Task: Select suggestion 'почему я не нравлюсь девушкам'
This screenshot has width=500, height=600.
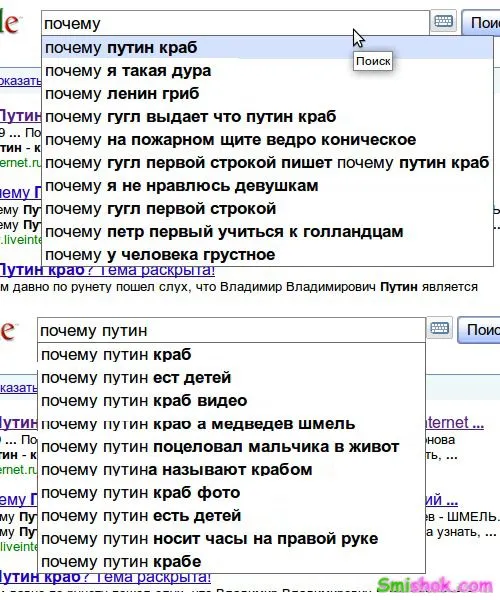Action: [x=267, y=186]
